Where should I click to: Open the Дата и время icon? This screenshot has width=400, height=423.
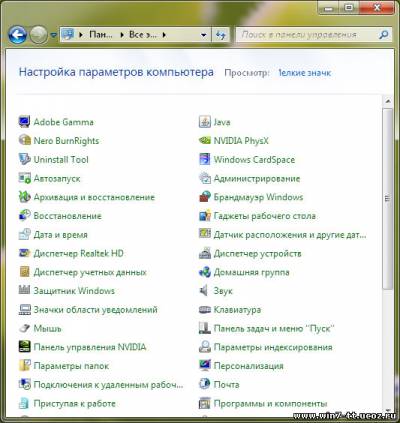pos(24,234)
